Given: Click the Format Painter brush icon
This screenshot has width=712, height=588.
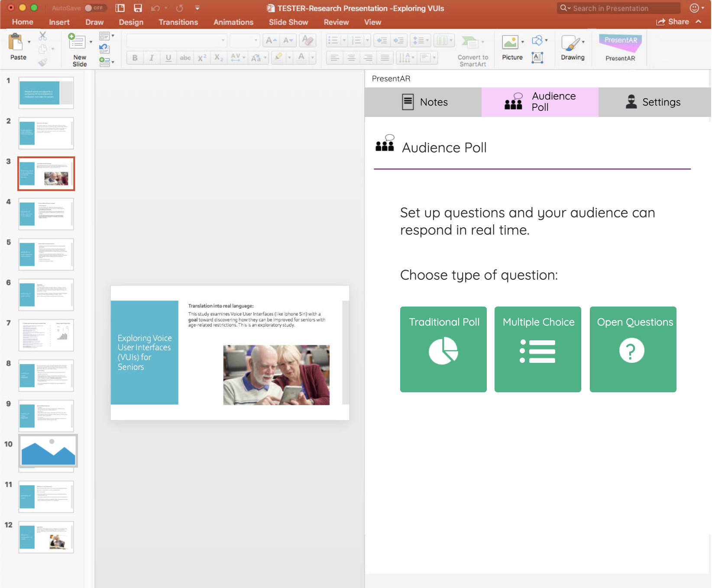Looking at the screenshot, I should 42,62.
